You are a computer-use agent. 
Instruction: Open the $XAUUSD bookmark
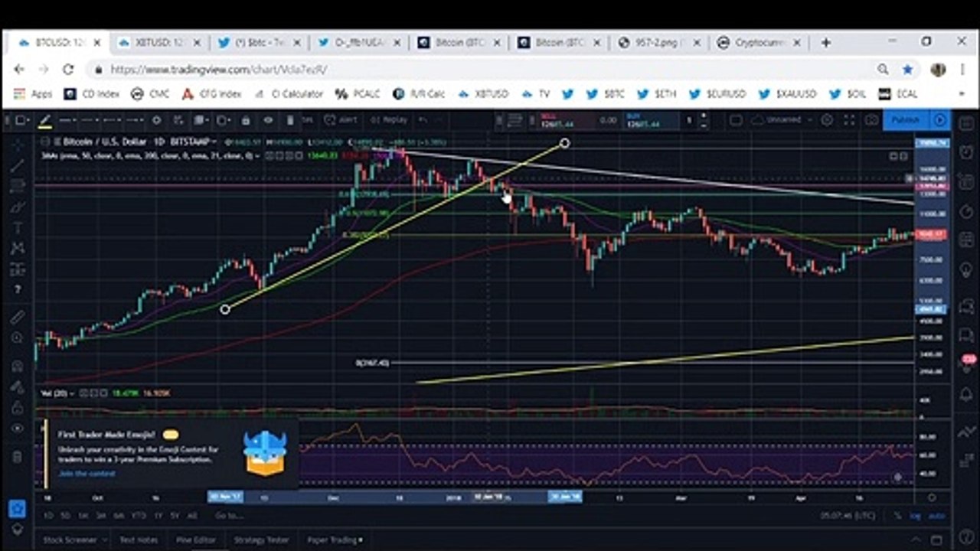click(787, 94)
